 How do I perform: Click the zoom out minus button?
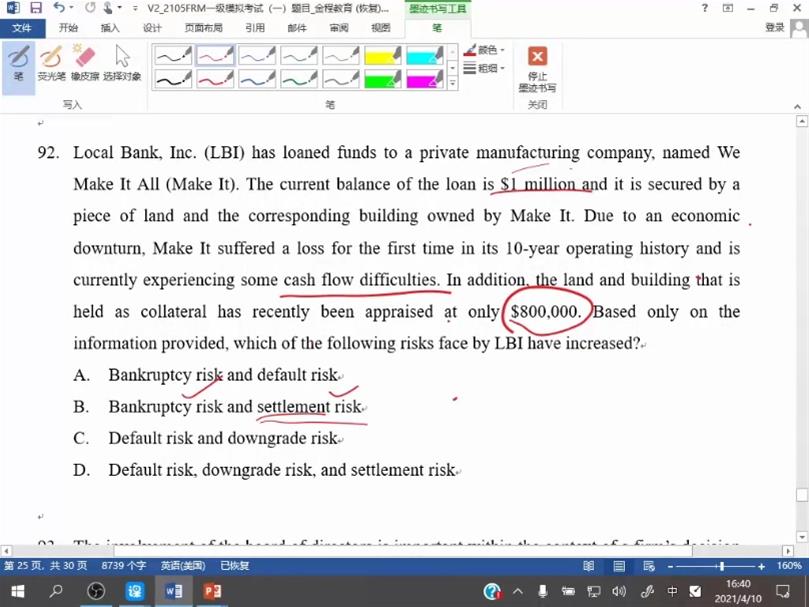pyautogui.click(x=670, y=566)
